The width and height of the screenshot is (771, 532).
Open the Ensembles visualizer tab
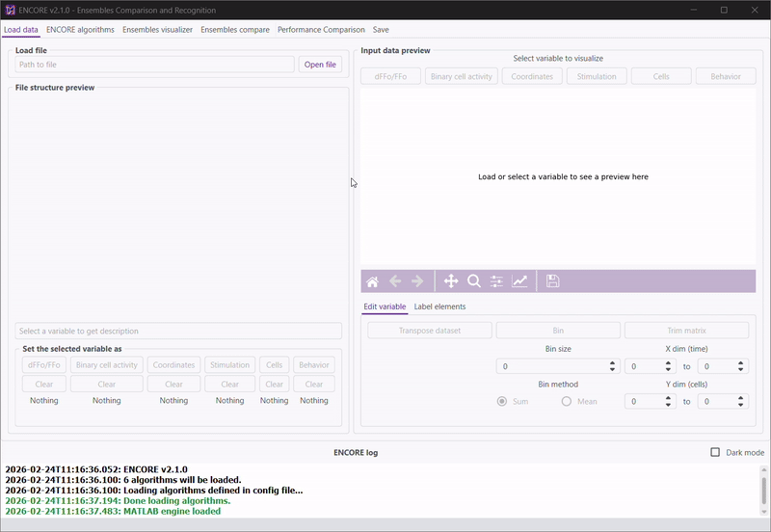pyautogui.click(x=157, y=30)
